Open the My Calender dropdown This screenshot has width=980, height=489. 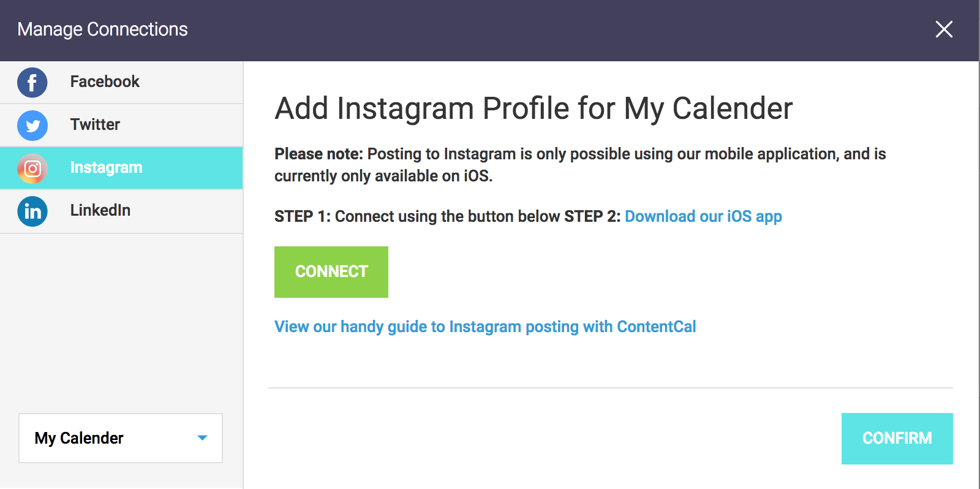(121, 438)
